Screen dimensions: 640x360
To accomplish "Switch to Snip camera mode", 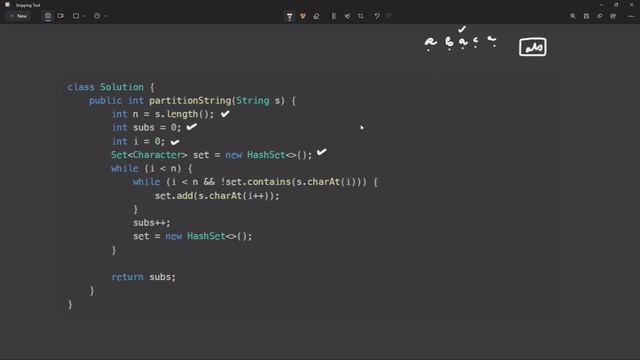I will point(48,16).
